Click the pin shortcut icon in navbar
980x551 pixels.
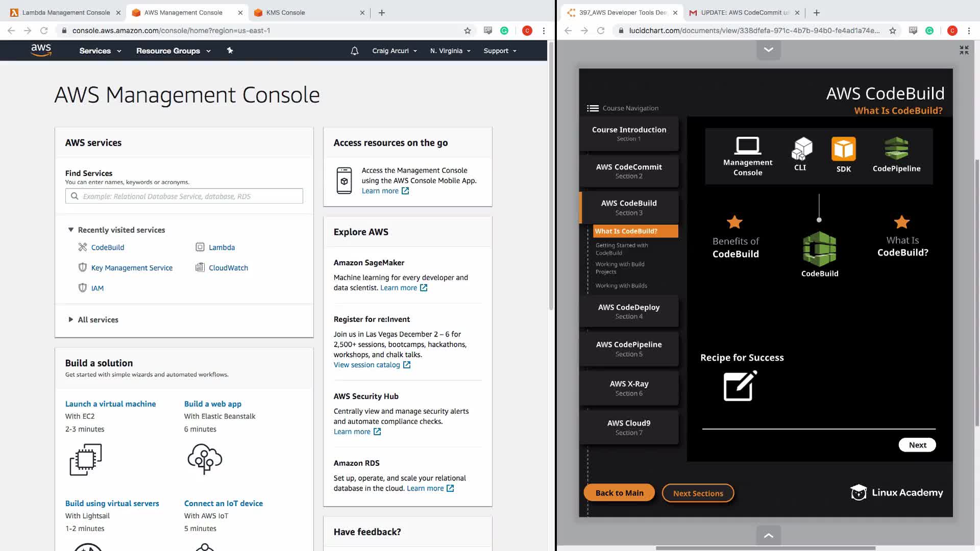pos(230,51)
